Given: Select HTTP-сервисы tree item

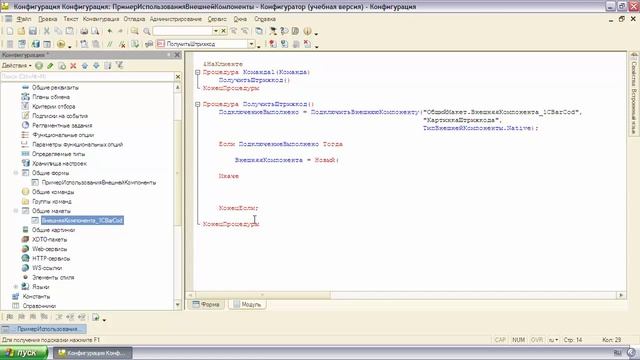Looking at the screenshot, I should (x=51, y=258).
